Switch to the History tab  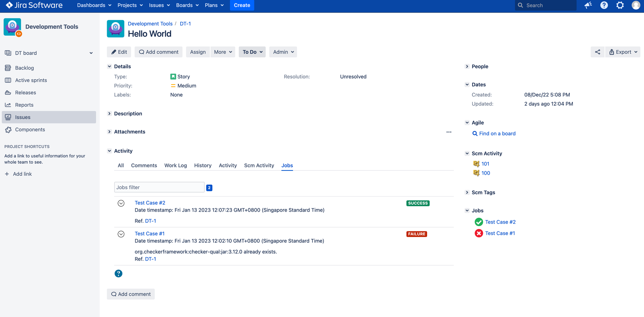(x=203, y=165)
